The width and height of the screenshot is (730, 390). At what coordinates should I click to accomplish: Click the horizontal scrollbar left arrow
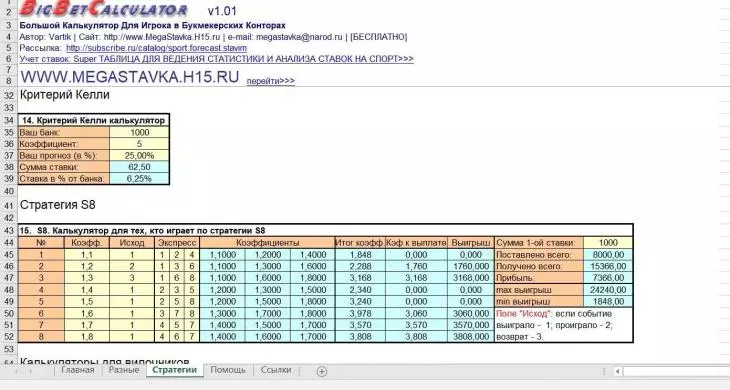(618, 371)
